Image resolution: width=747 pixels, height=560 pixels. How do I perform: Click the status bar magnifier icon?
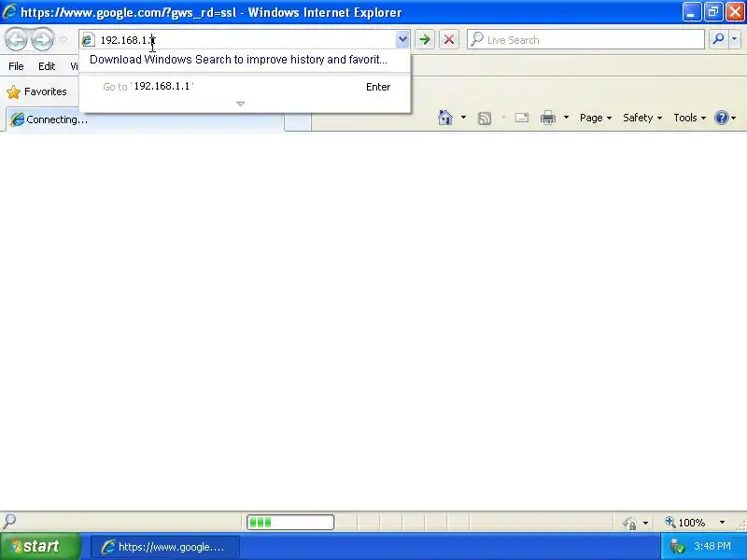[9, 521]
